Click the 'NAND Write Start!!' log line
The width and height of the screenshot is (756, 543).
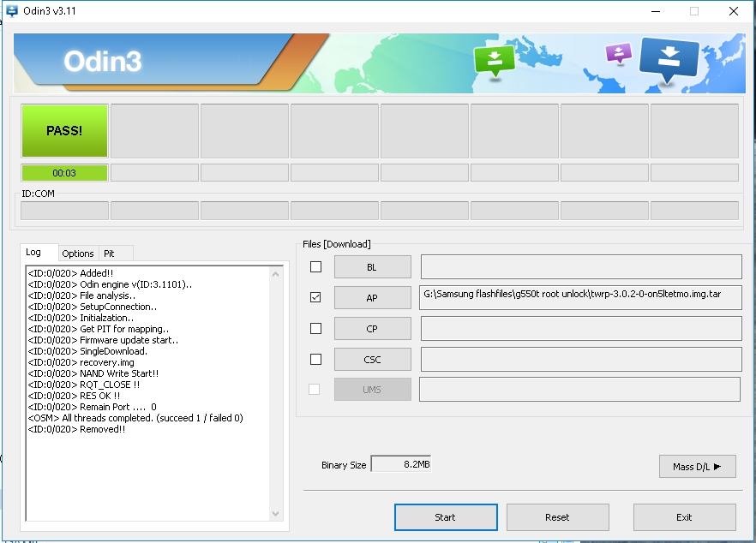point(93,373)
